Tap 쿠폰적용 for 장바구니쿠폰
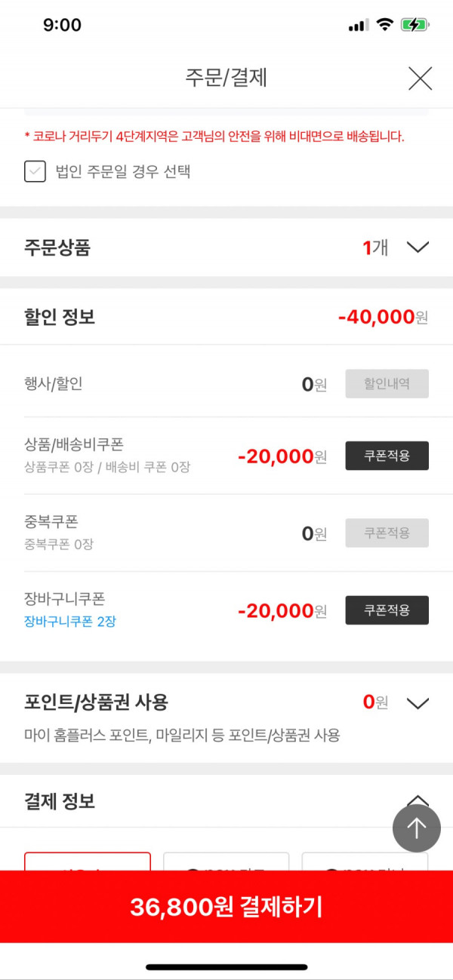453x980 pixels. (x=387, y=610)
